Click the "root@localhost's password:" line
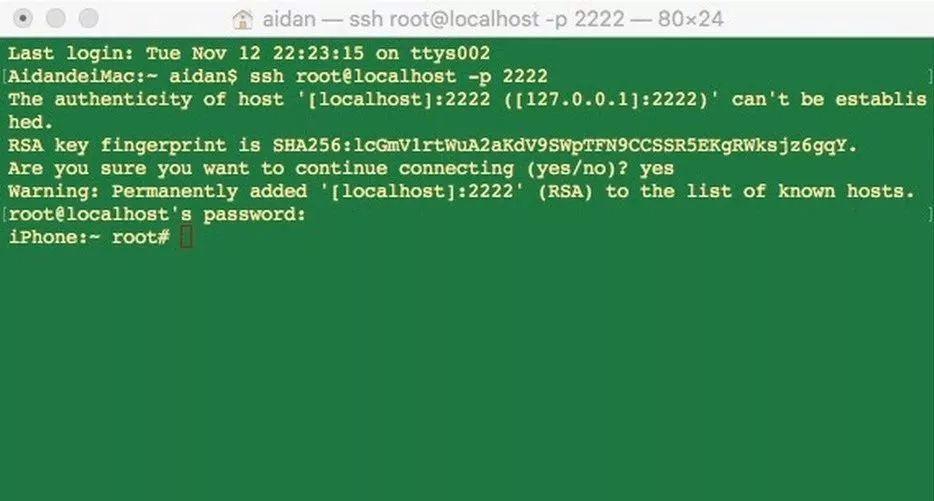Viewport: 934px width, 501px height. [155, 214]
